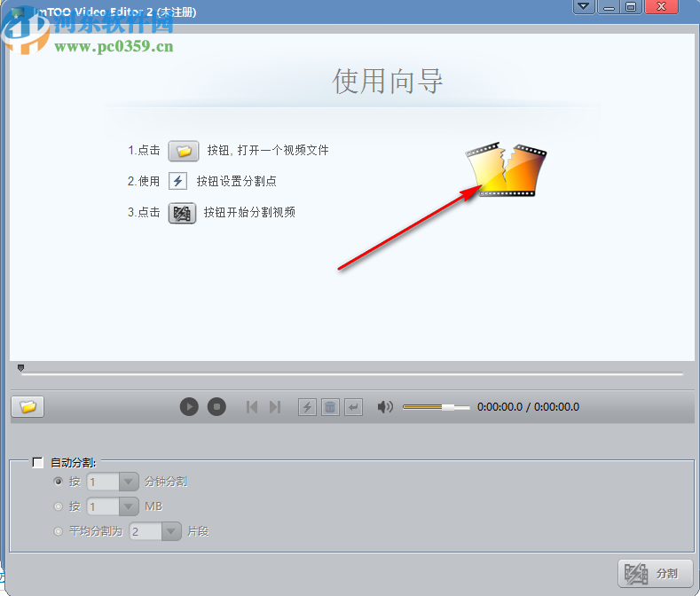Open the 片段 count dropdown
Viewport: 700px width, 596px height.
171,532
